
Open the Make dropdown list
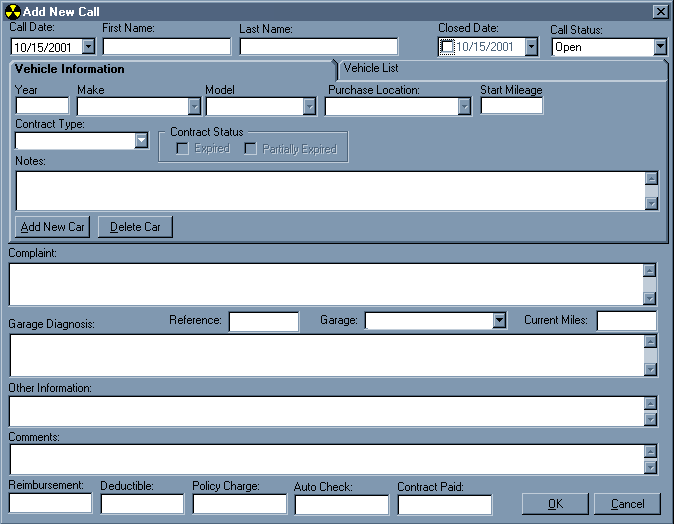click(194, 106)
